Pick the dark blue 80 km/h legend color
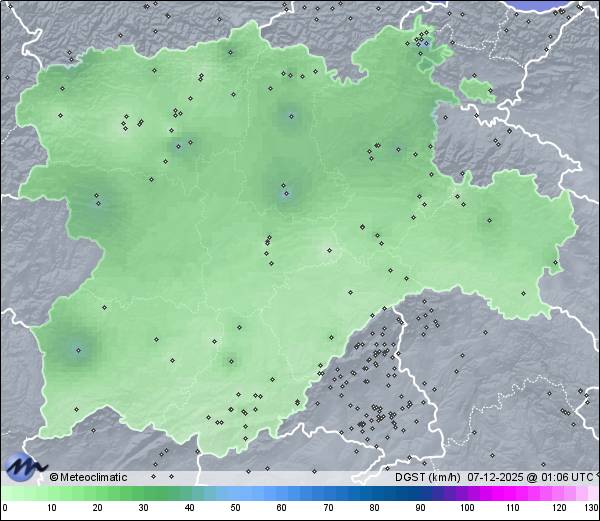This screenshot has width=600, height=521. coord(374,494)
